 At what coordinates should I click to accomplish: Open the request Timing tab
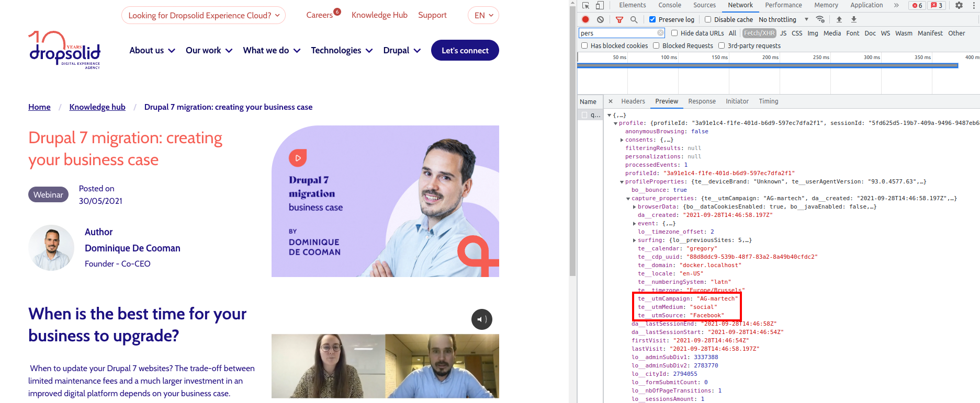(x=769, y=101)
